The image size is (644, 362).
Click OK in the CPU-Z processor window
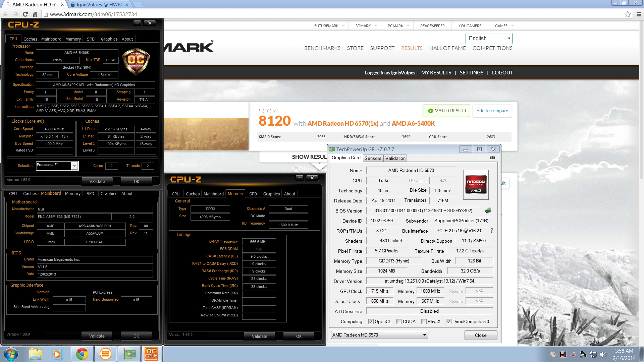point(136,181)
